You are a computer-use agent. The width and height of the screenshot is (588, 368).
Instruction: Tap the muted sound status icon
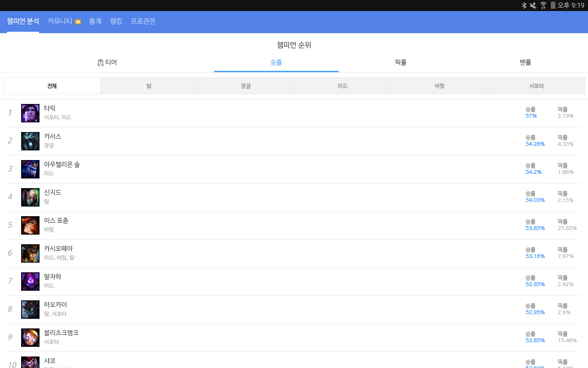tap(533, 5)
